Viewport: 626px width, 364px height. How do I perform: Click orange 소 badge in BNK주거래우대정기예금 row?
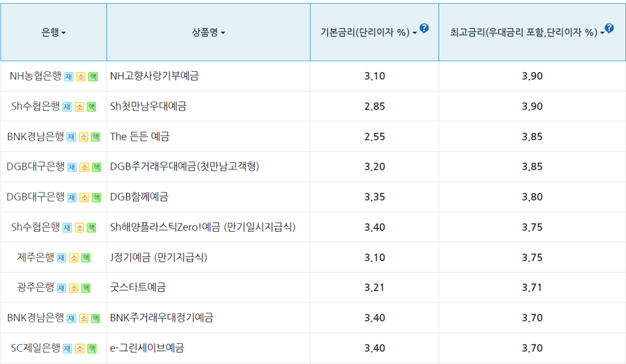[83, 318]
